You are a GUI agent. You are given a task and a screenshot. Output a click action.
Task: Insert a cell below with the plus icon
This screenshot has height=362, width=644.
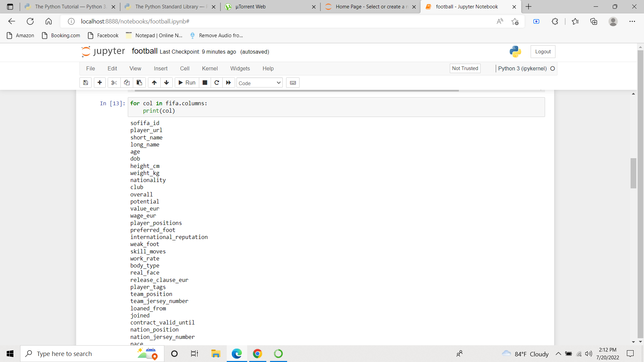click(x=100, y=83)
